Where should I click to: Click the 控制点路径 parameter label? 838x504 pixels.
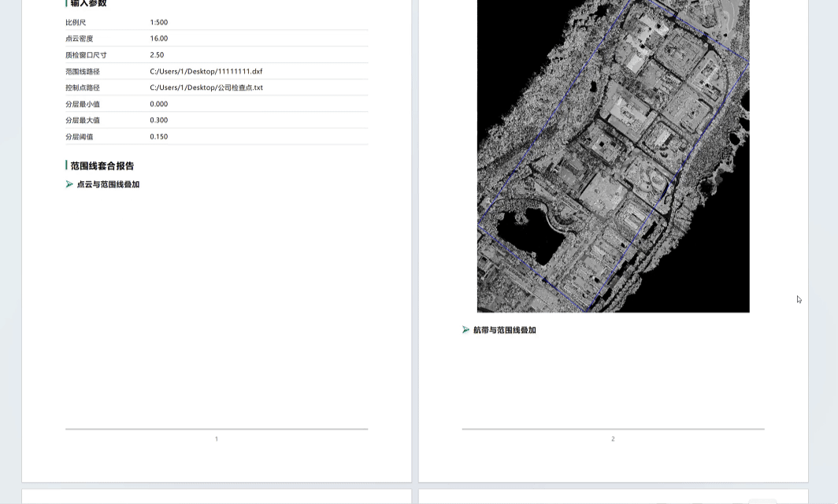(x=83, y=87)
